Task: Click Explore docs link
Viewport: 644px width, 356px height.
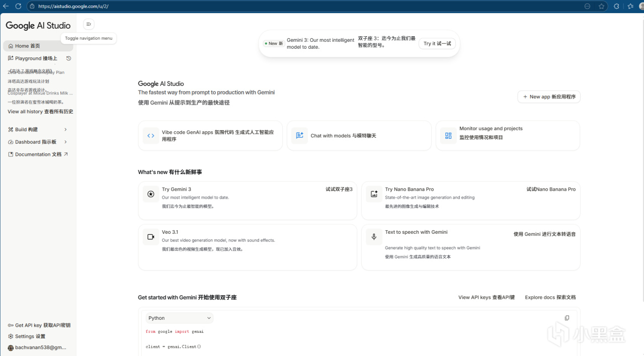Action: click(x=550, y=297)
